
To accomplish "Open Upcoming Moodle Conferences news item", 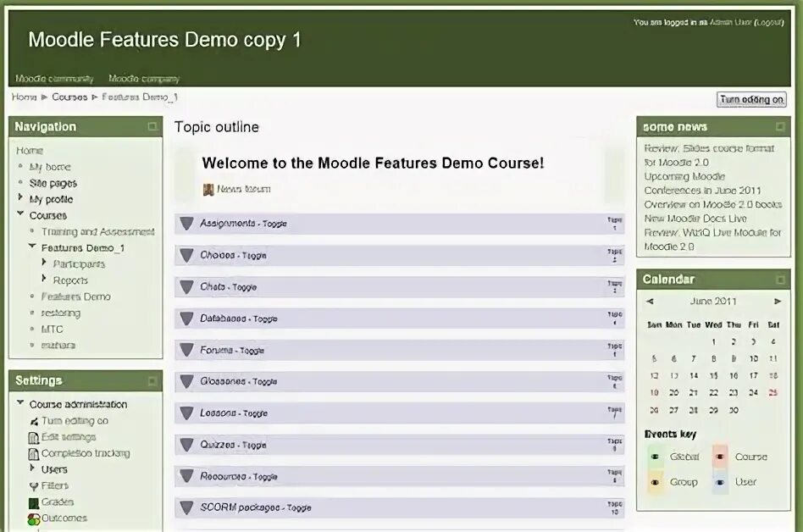I will (x=703, y=183).
